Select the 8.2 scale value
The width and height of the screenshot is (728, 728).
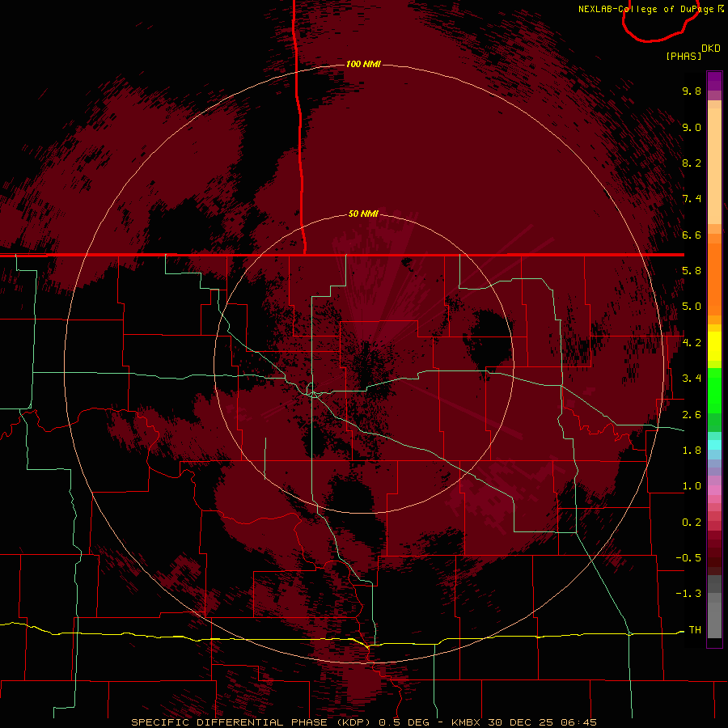pos(692,163)
